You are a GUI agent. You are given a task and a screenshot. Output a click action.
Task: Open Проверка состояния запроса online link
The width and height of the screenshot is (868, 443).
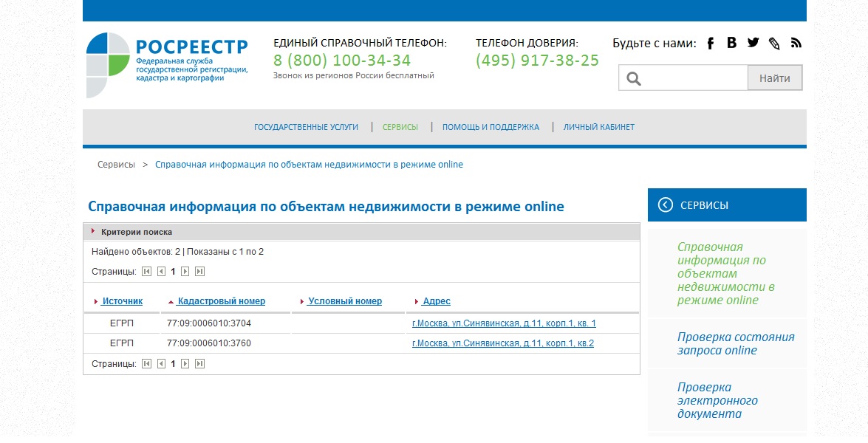(735, 343)
